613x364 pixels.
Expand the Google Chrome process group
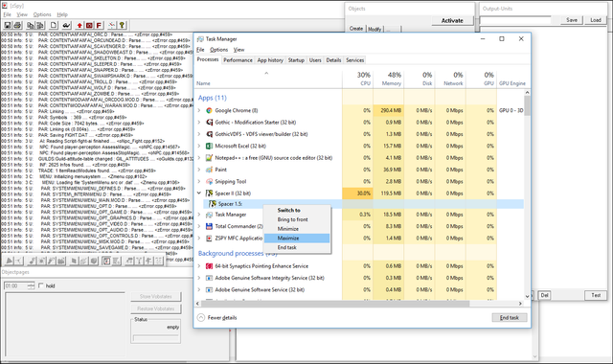pos(199,110)
